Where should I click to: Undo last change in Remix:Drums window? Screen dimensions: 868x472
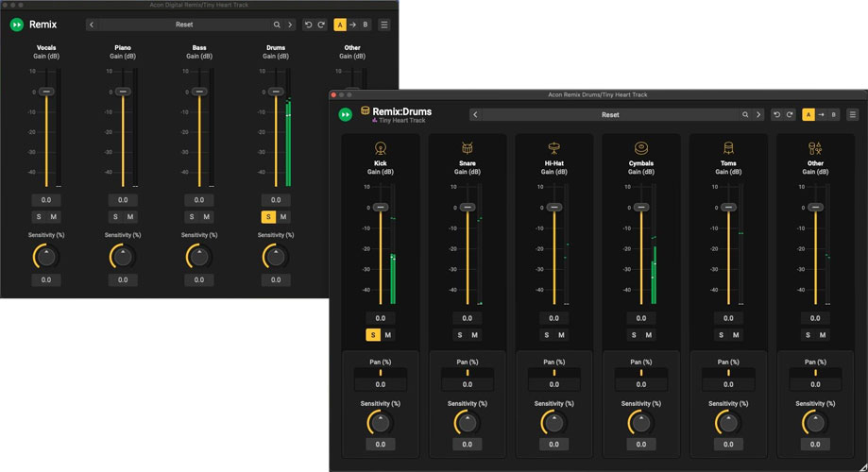[777, 115]
